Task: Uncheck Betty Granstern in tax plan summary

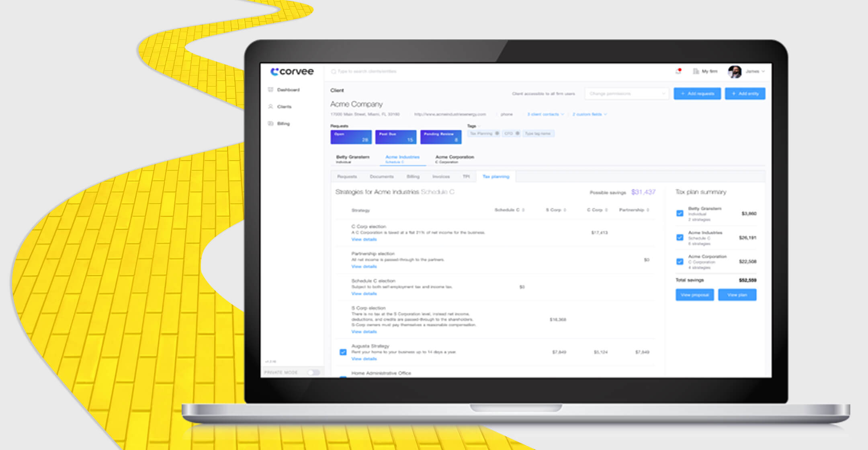Action: pyautogui.click(x=680, y=213)
